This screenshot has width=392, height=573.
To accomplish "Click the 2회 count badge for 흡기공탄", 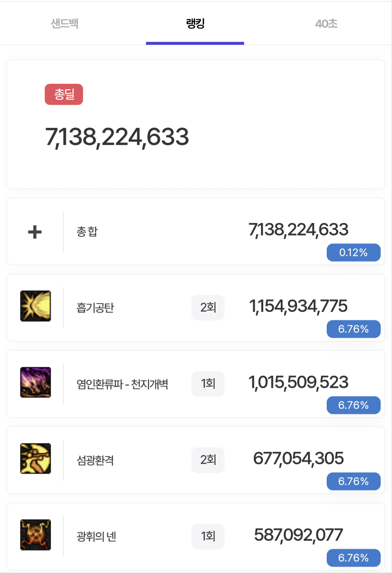I will point(208,307).
